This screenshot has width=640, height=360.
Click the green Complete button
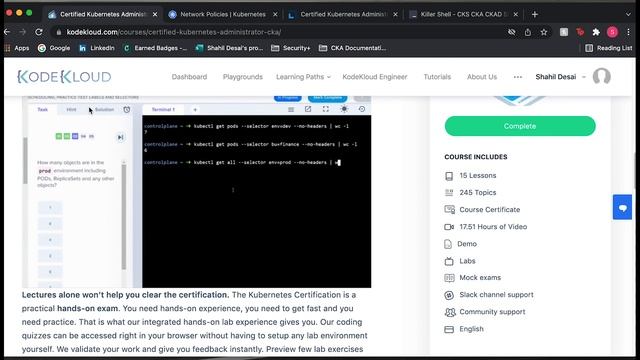(x=520, y=126)
